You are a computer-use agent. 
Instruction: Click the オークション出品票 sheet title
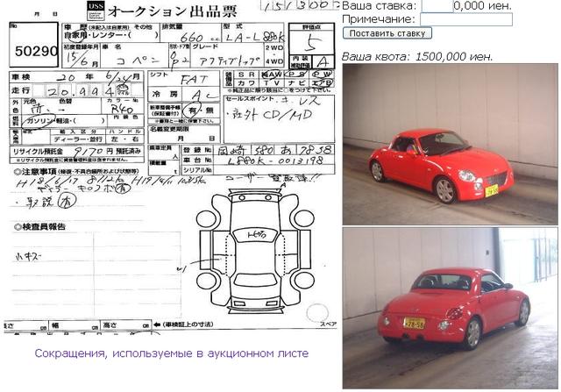(x=172, y=11)
